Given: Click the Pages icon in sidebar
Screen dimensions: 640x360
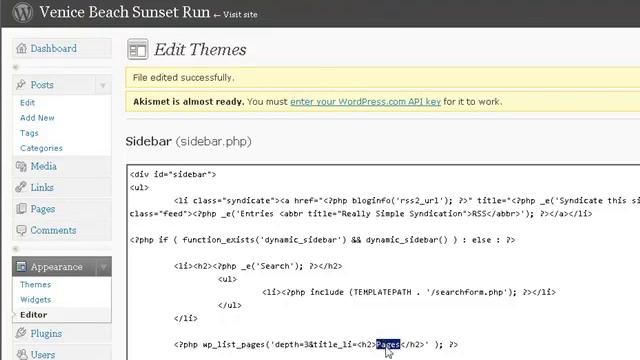Looking at the screenshot, I should pyautogui.click(x=21, y=209).
